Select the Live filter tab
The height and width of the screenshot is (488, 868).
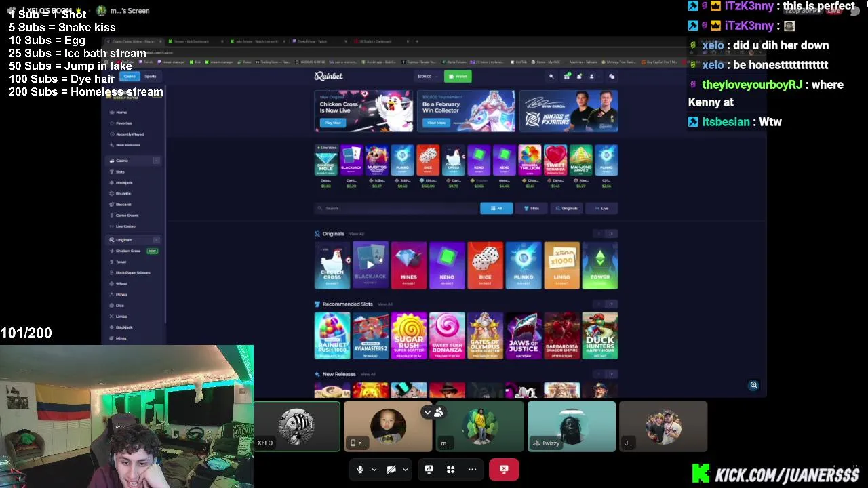pyautogui.click(x=601, y=208)
